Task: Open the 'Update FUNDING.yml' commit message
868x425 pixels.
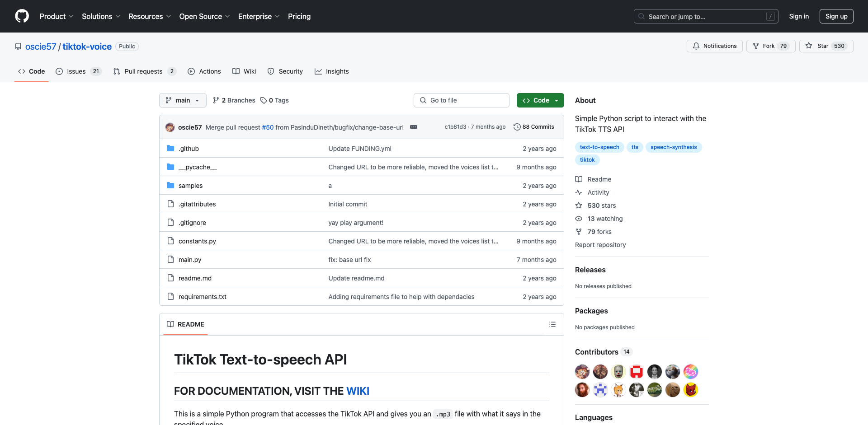Action: tap(360, 149)
